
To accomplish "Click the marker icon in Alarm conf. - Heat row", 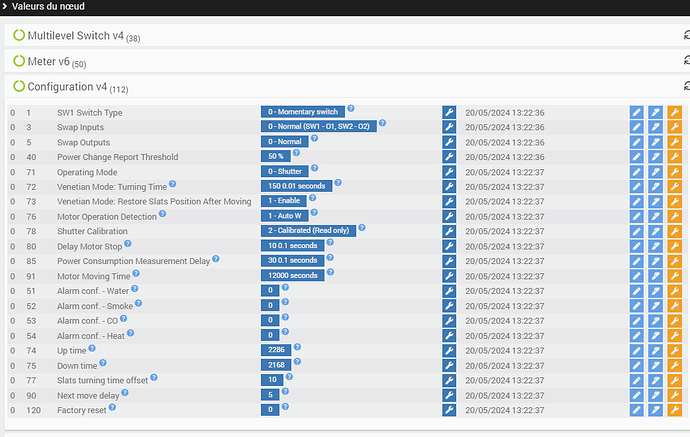I will (655, 336).
